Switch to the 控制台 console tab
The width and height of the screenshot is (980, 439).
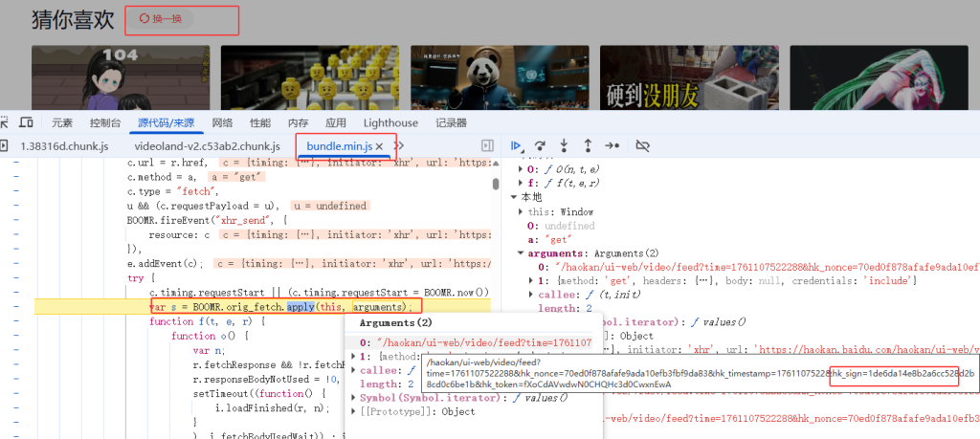pyautogui.click(x=105, y=122)
